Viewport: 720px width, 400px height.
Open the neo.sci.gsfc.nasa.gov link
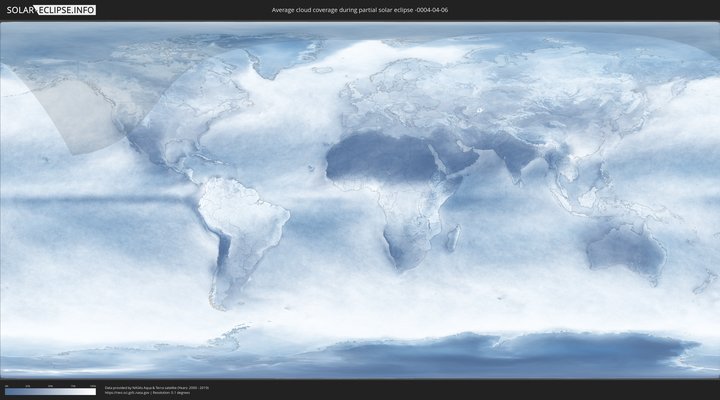click(125, 392)
